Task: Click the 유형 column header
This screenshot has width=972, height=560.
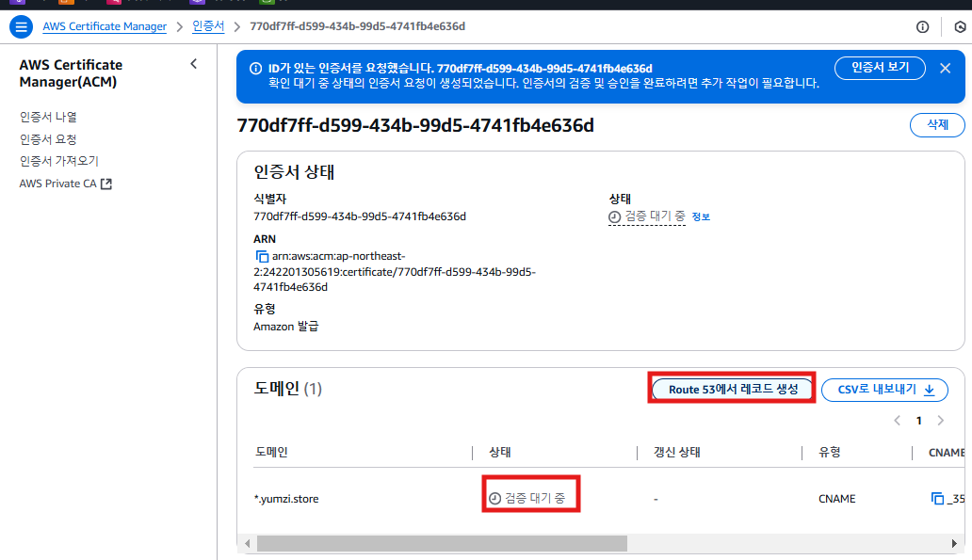Action: [x=830, y=452]
